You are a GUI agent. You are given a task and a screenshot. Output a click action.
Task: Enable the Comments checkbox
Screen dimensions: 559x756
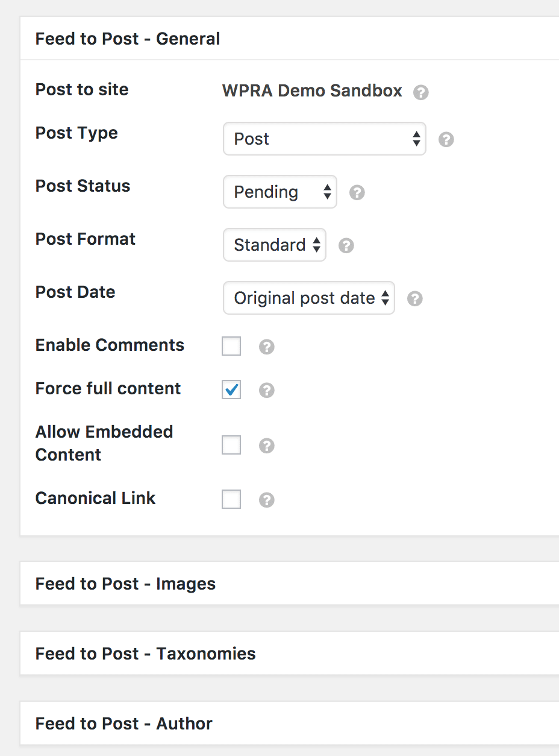coord(231,346)
